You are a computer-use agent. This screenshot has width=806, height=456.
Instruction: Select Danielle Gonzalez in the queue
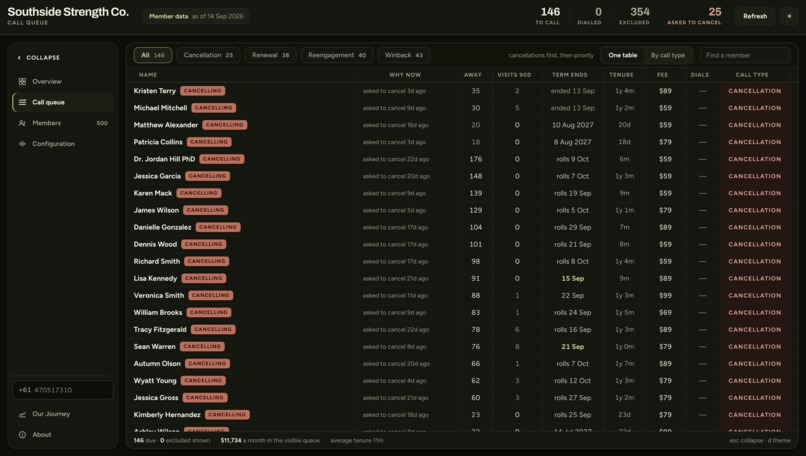(162, 227)
